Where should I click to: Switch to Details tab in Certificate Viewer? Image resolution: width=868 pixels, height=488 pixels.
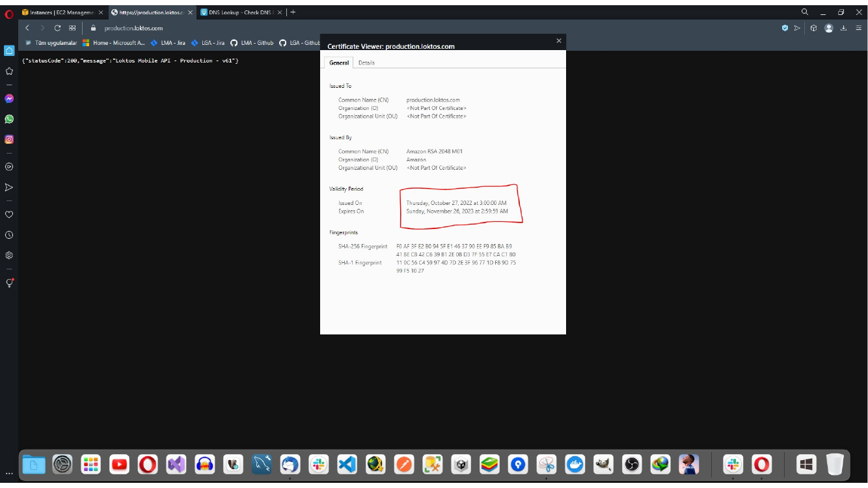366,62
